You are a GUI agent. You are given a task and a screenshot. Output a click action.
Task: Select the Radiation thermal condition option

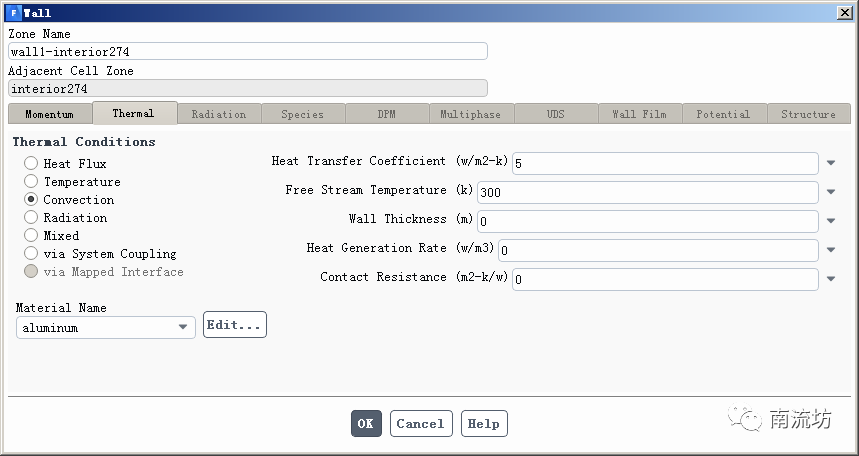tap(31, 217)
